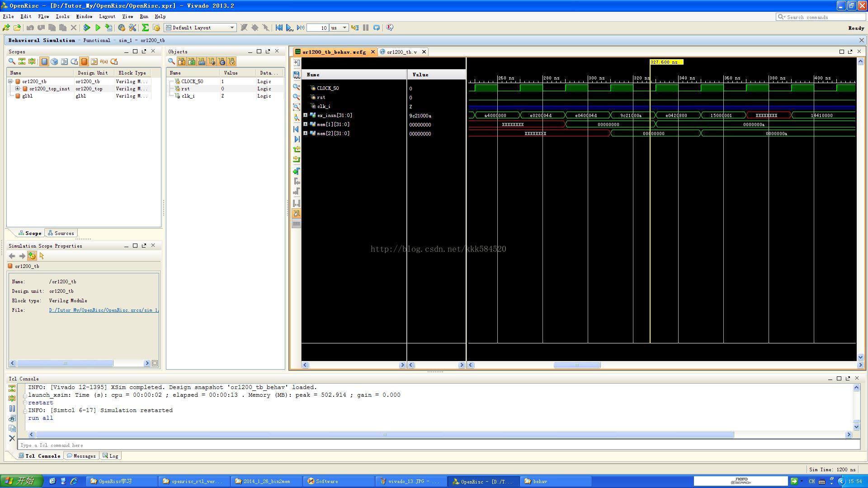The width and height of the screenshot is (868, 488).
Task: Click the Open Project folder icon
Action: pos(17,28)
